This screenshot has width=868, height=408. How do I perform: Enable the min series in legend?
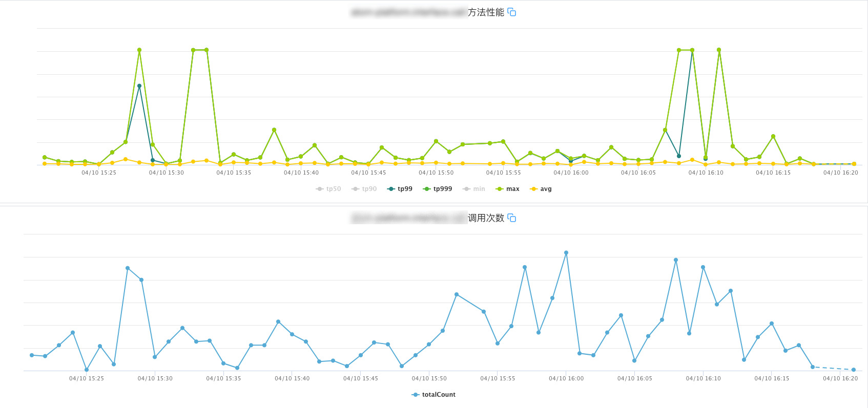474,189
